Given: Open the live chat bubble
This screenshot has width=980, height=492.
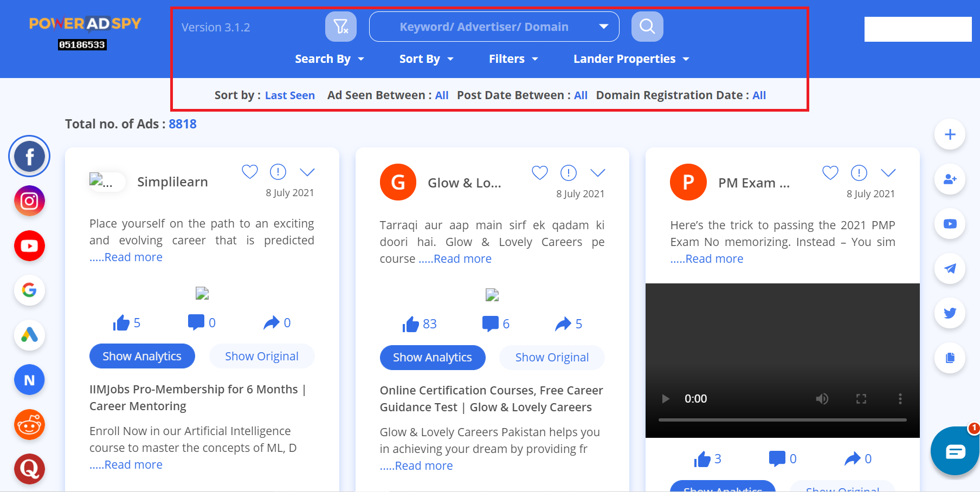Looking at the screenshot, I should pos(955,451).
